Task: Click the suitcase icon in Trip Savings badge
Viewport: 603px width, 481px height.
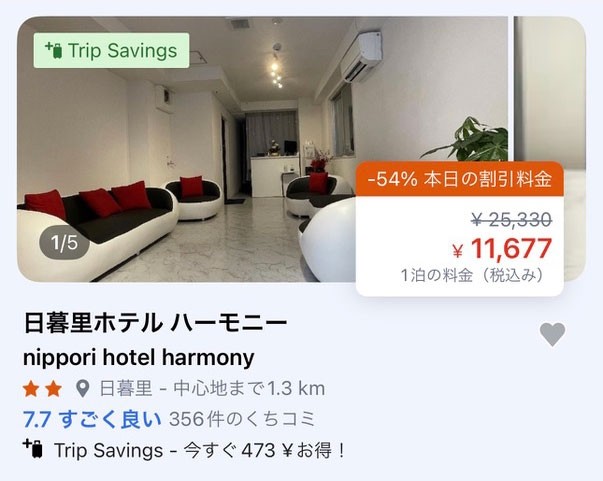Action: tap(54, 50)
